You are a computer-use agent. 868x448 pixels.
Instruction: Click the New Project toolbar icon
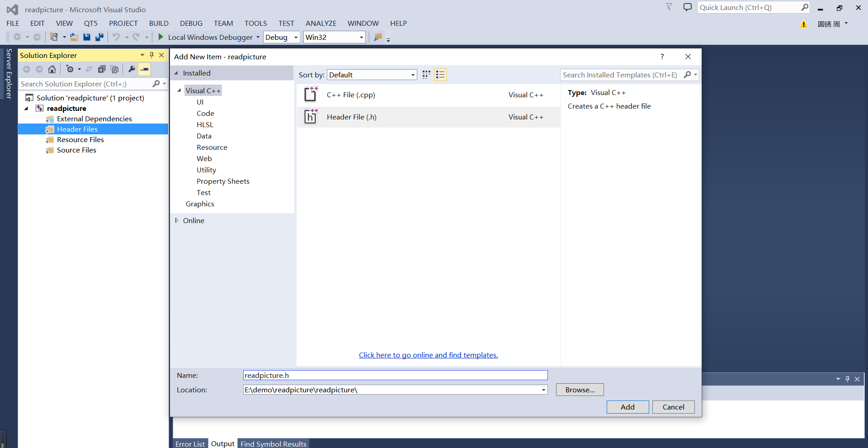(54, 37)
